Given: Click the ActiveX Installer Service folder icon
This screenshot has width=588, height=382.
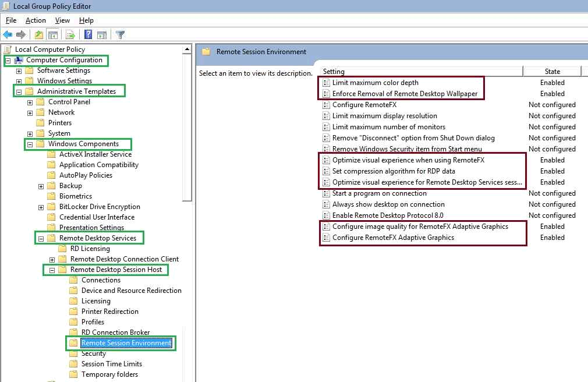Looking at the screenshot, I should click(x=51, y=154).
